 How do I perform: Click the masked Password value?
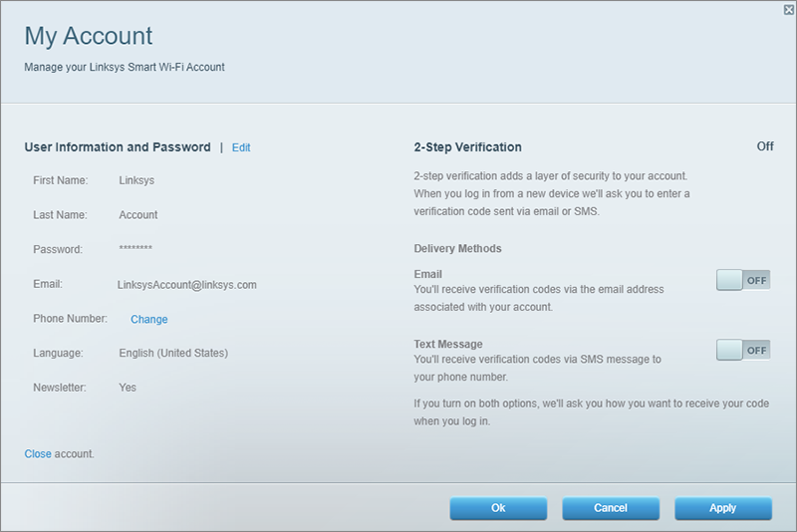[135, 248]
